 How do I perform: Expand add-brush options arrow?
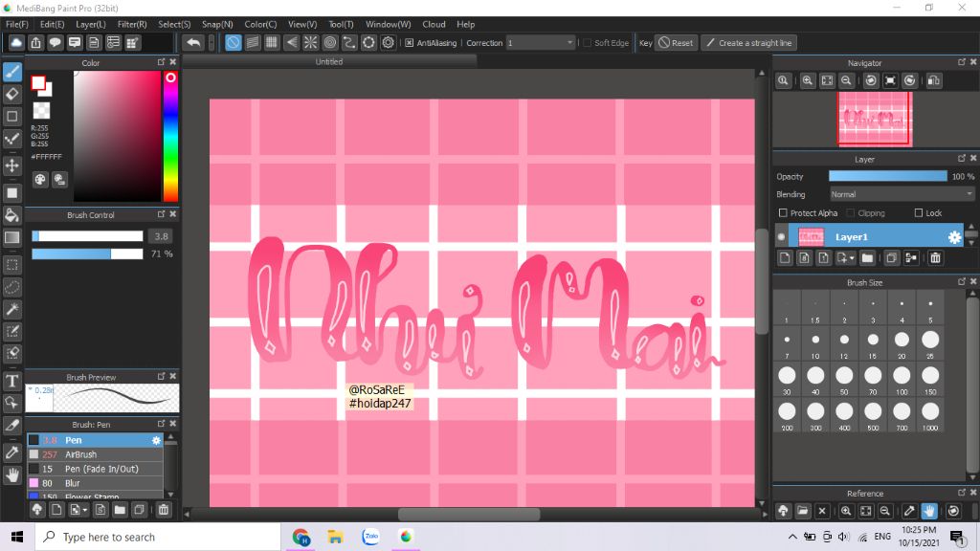pos(85,510)
